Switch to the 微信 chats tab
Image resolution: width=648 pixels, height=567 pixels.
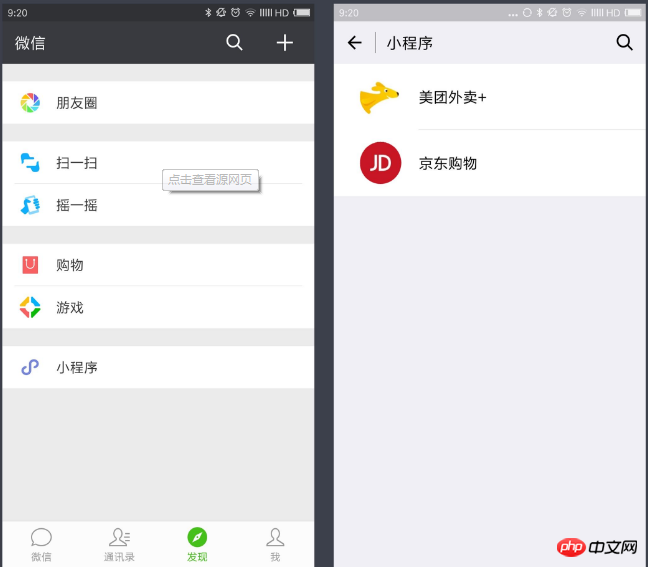[x=41, y=545]
